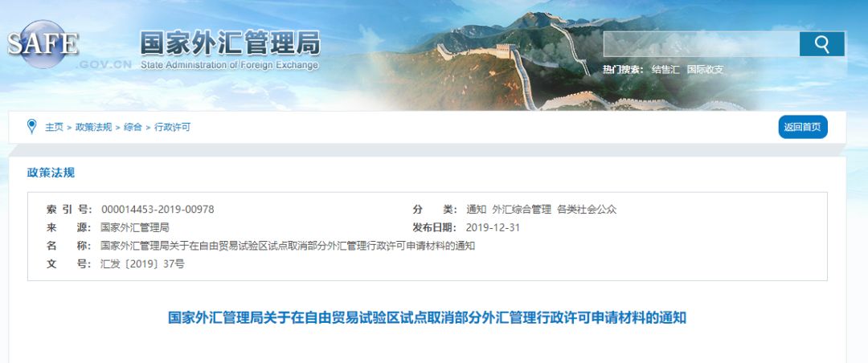This screenshot has height=363, width=868.
Task: Select hot search term 结售汇
Action: point(665,70)
